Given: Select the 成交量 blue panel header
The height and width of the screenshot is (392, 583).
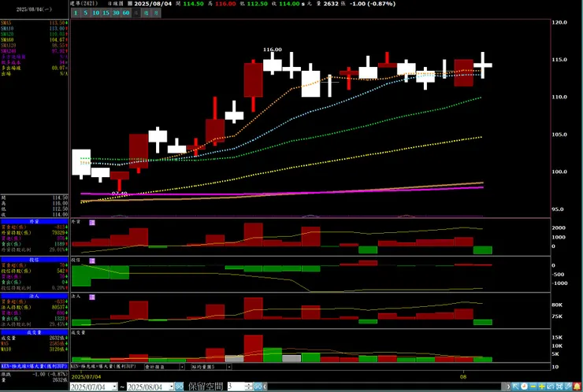Looking at the screenshot, I should (34, 332).
